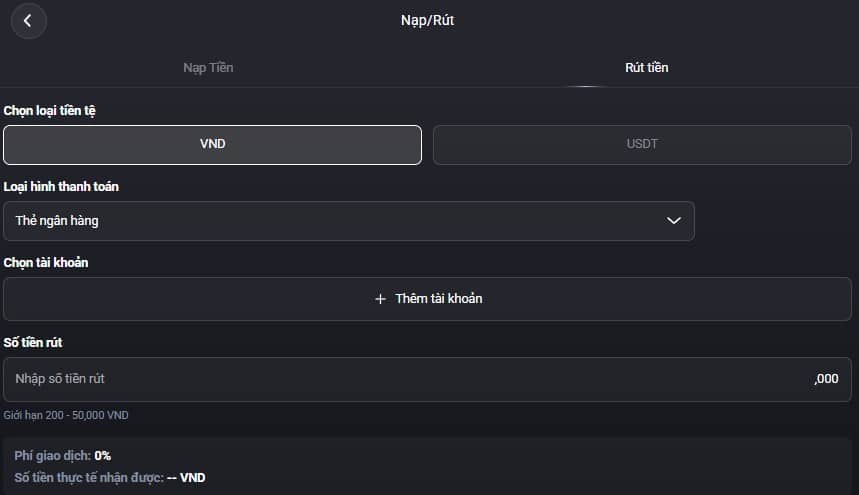The height and width of the screenshot is (495, 859).
Task: Click the plus icon beside Thêm tài khoản
Action: [x=380, y=299]
